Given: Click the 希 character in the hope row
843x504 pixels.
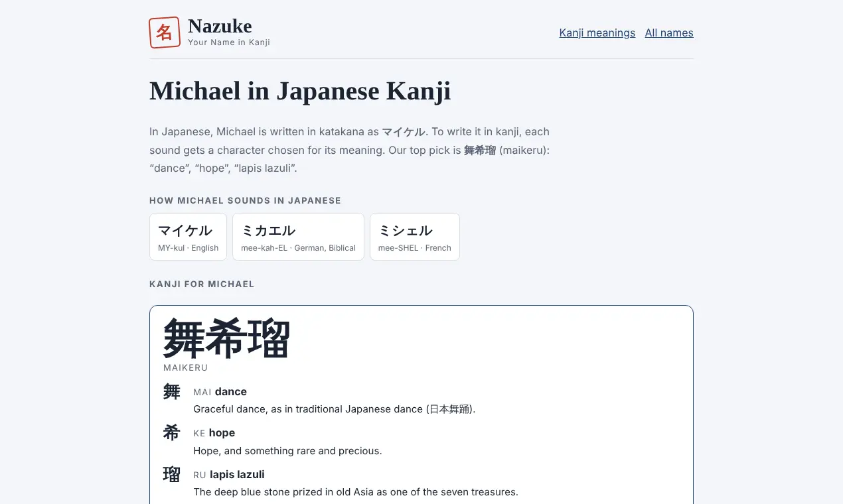Looking at the screenshot, I should (172, 433).
